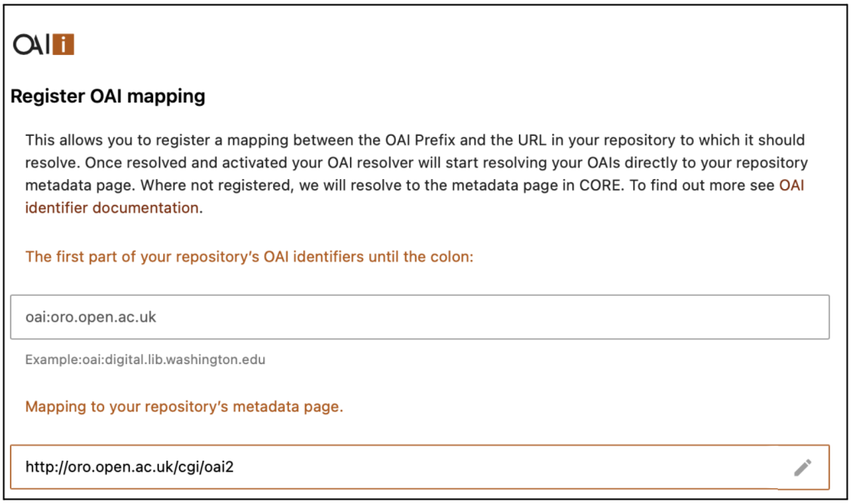Click the word "colon" in the orange label
This screenshot has height=504, width=853.
[451, 257]
